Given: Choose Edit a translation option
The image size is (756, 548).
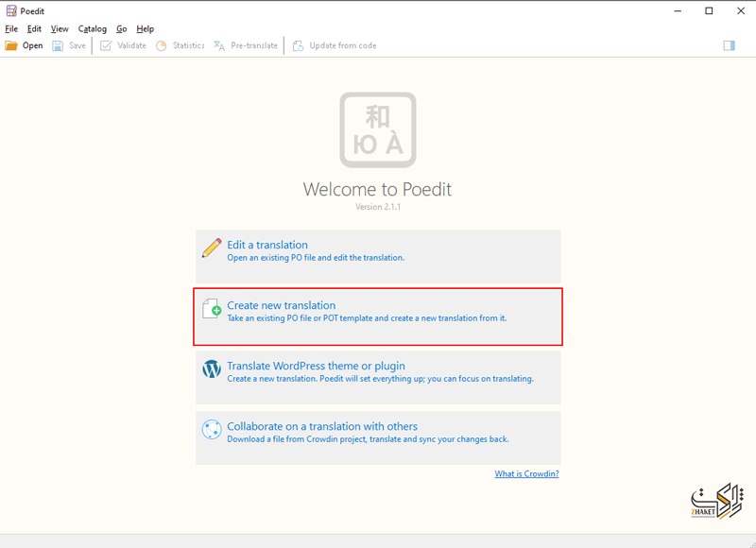Looking at the screenshot, I should click(378, 256).
